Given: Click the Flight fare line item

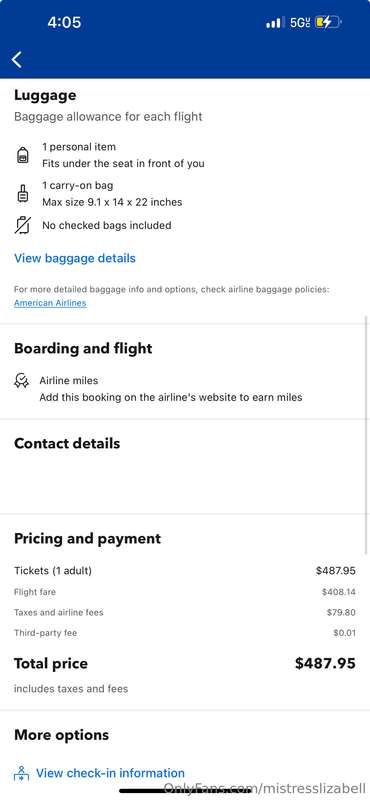Looking at the screenshot, I should click(185, 592).
